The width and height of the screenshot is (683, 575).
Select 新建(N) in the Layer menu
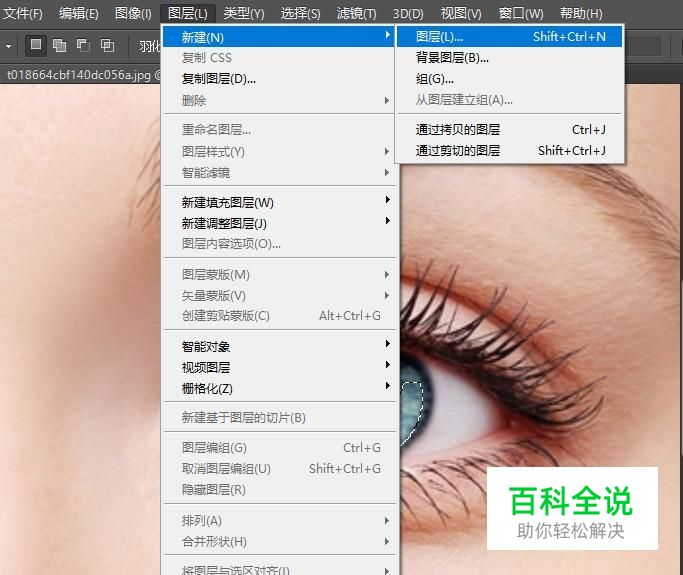pos(279,37)
